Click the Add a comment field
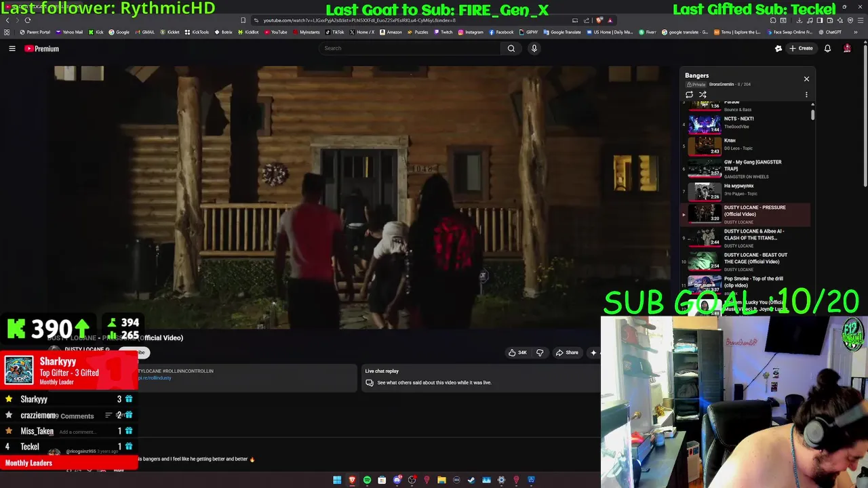Image resolution: width=868 pixels, height=488 pixels. tap(77, 432)
